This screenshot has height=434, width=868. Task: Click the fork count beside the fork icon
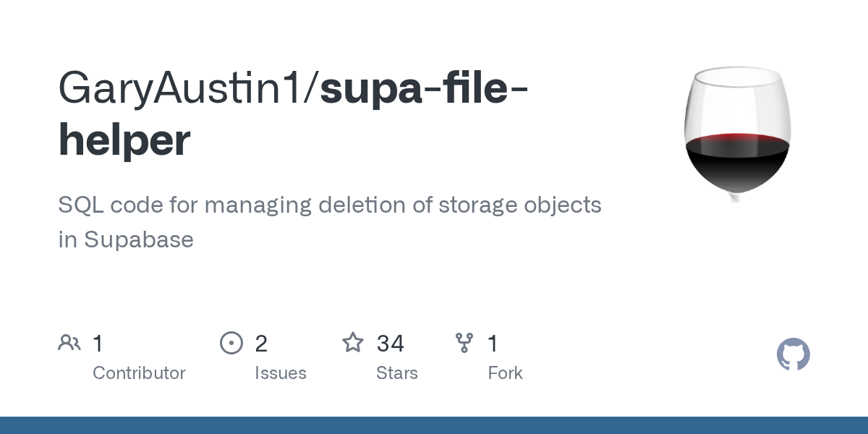pyautogui.click(x=493, y=344)
